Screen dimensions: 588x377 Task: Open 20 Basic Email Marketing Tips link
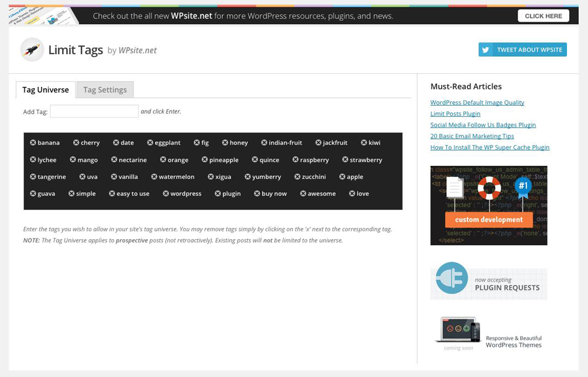point(472,136)
